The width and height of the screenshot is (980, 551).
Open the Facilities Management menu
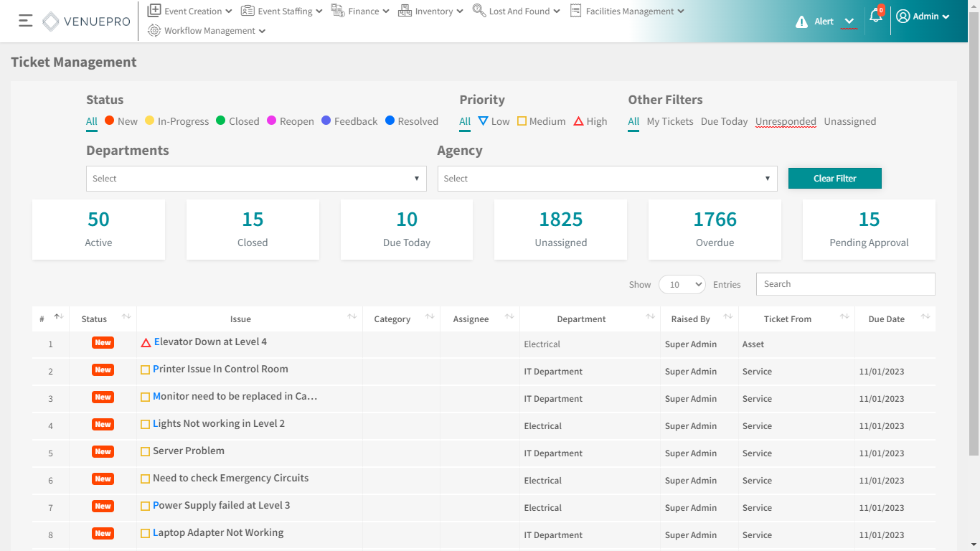[x=627, y=11]
